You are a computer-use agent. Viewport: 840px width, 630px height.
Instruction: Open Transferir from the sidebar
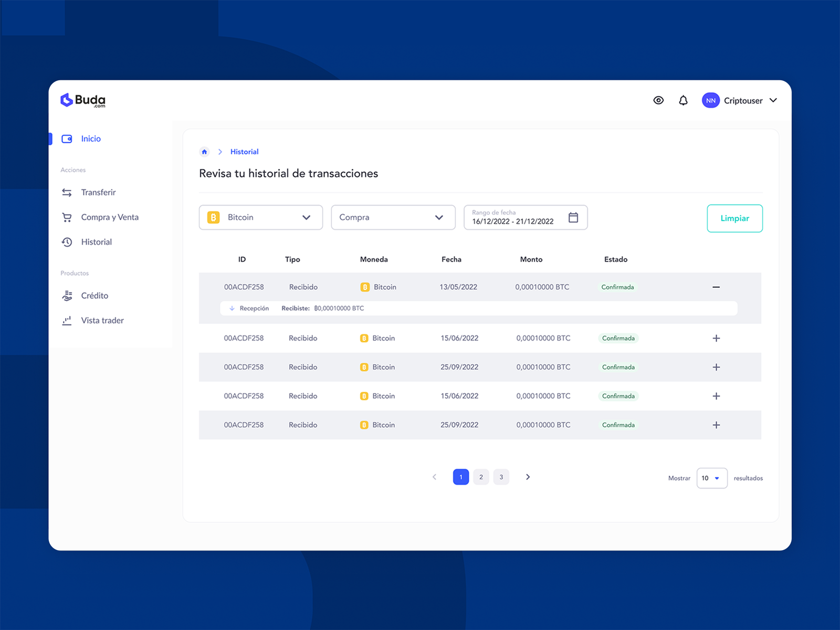(x=98, y=192)
